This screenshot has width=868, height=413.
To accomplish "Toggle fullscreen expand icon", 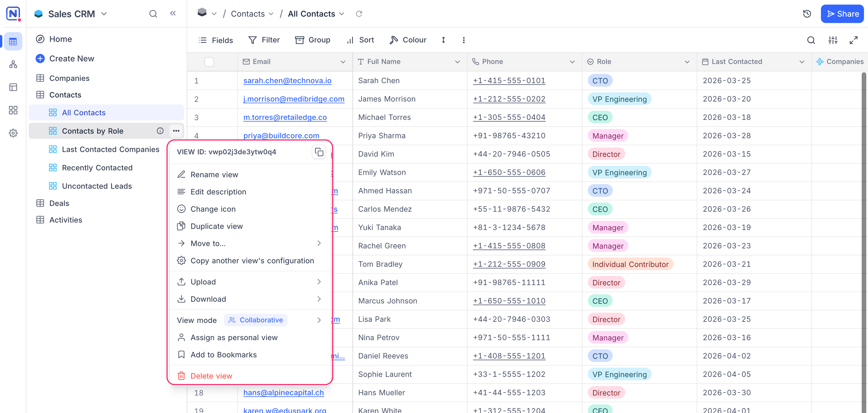I will coord(854,40).
